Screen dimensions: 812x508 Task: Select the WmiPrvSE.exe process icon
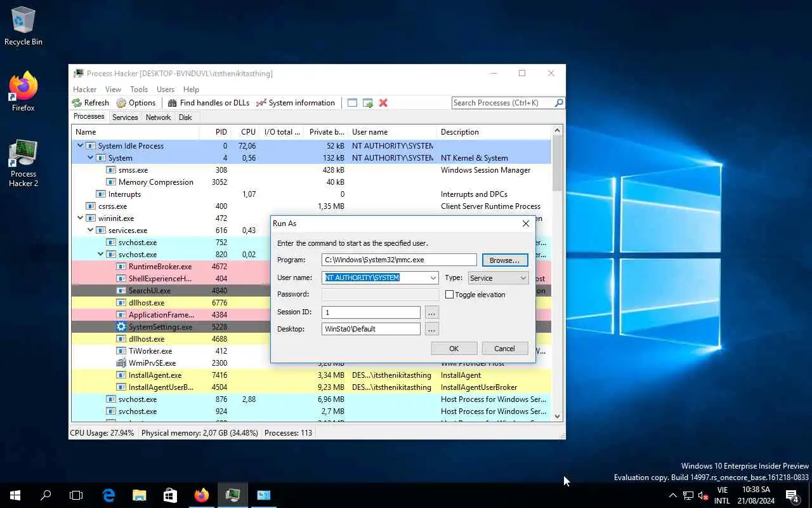tap(121, 363)
